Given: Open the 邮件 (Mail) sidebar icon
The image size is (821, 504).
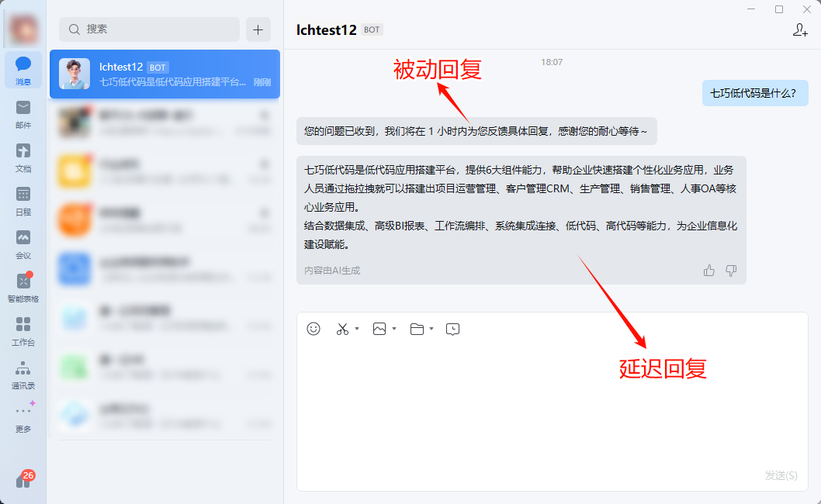Looking at the screenshot, I should click(23, 112).
